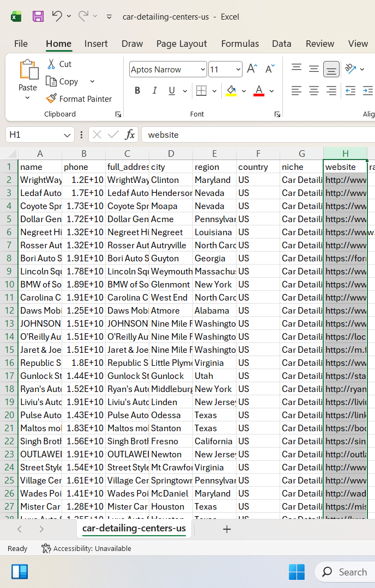Open the font size dropdown

(x=238, y=69)
